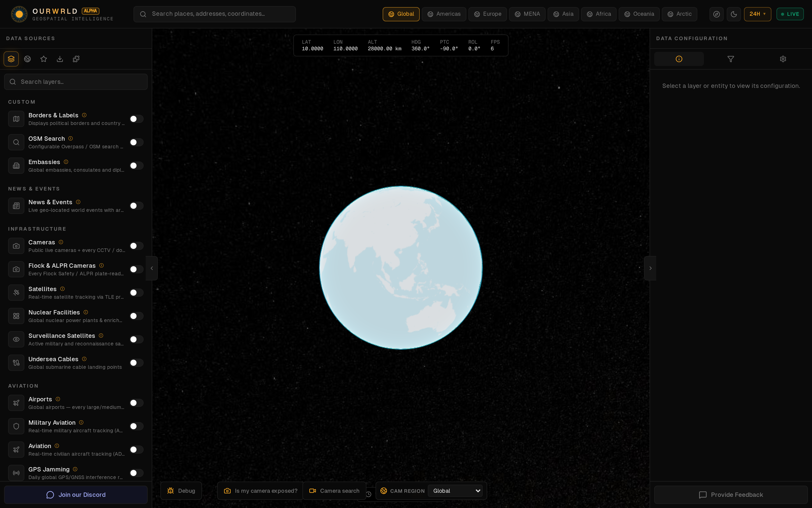Click the Nuclear Facilities atom icon

(x=16, y=316)
